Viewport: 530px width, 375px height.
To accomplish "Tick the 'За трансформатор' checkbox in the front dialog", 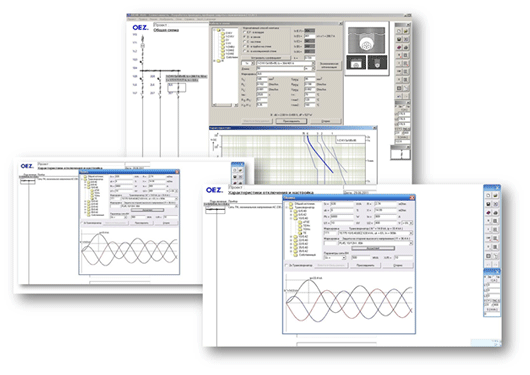I will click(x=287, y=265).
